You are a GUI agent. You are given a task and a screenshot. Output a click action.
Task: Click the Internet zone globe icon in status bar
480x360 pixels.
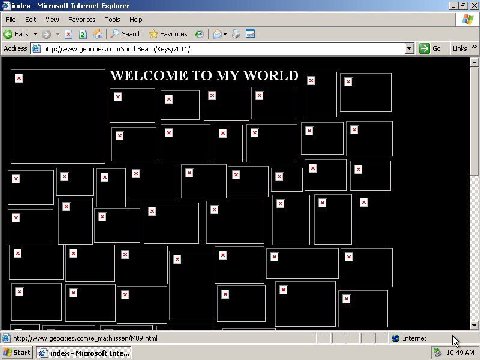click(x=396, y=338)
